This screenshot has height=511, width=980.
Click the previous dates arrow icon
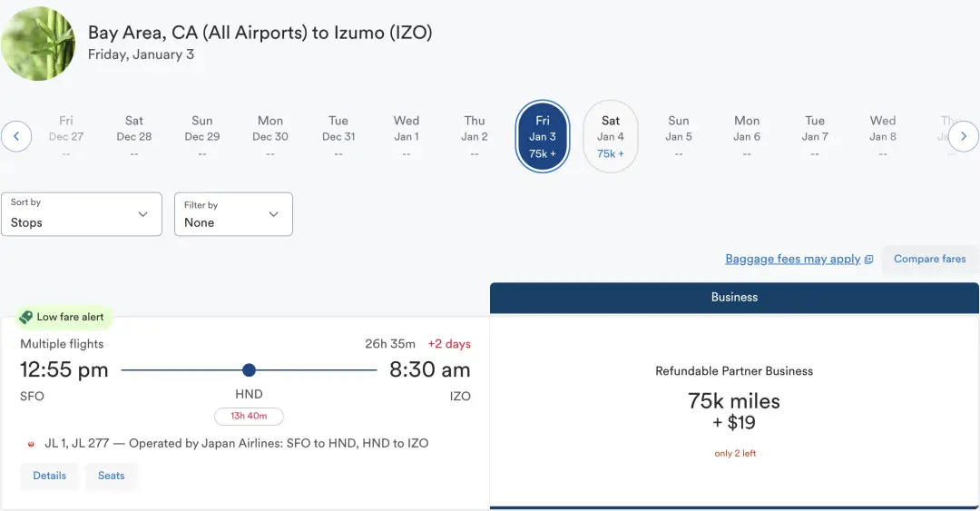click(16, 137)
